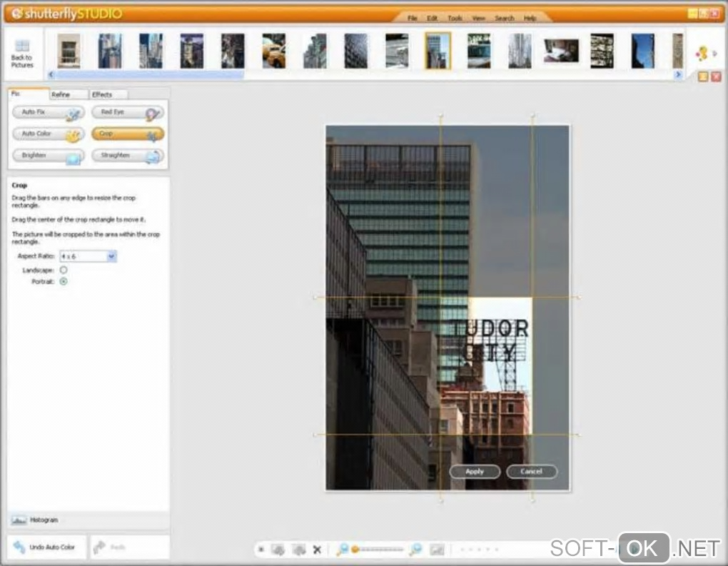The height and width of the screenshot is (566, 728).
Task: Select the Landscape orientation radio button
Action: 64,271
